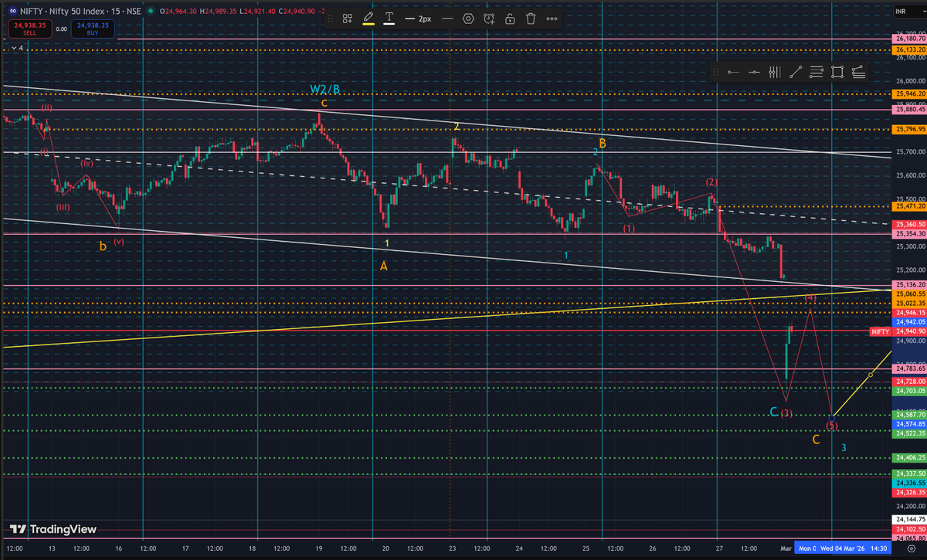Select the horizontal line tool
The height and width of the screenshot is (560, 927).
[x=755, y=72]
